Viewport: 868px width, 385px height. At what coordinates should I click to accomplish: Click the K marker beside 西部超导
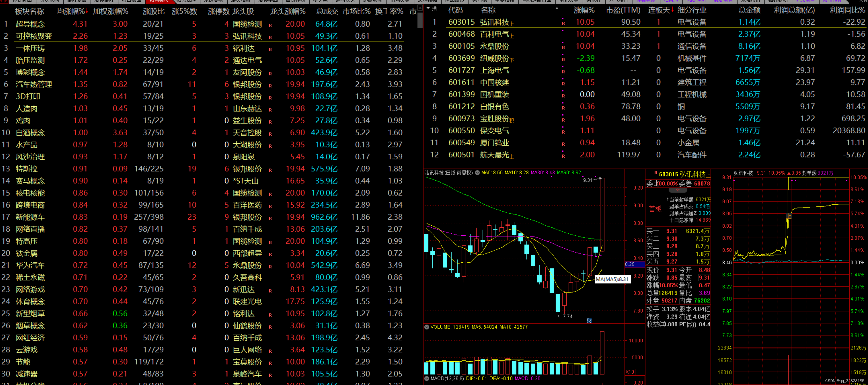point(270,254)
